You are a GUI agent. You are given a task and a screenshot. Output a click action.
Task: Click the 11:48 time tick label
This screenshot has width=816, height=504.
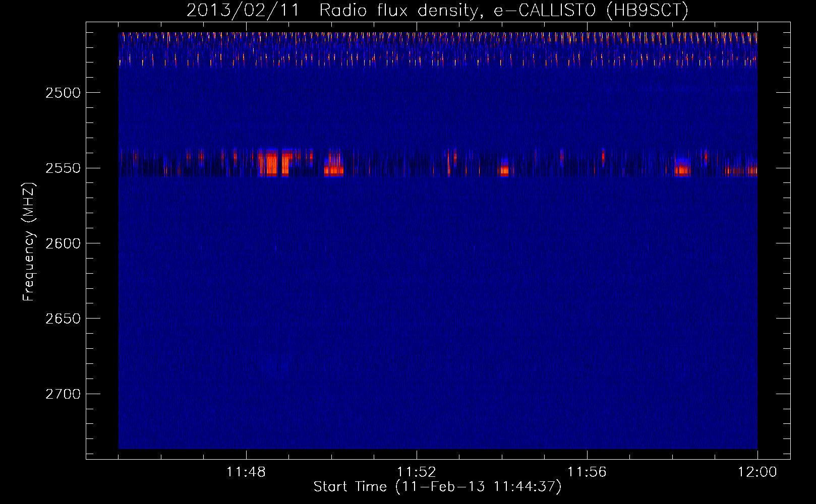(x=246, y=472)
